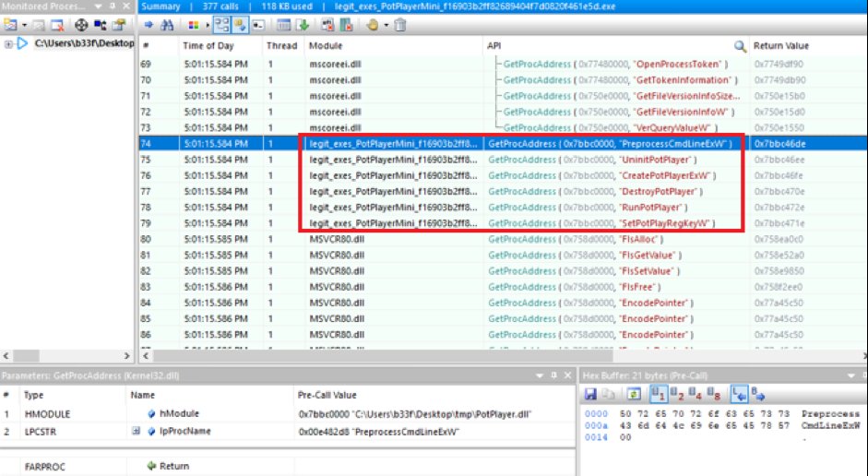
Task: Open the small arrow beside the colored squares icon
Action: (208, 25)
